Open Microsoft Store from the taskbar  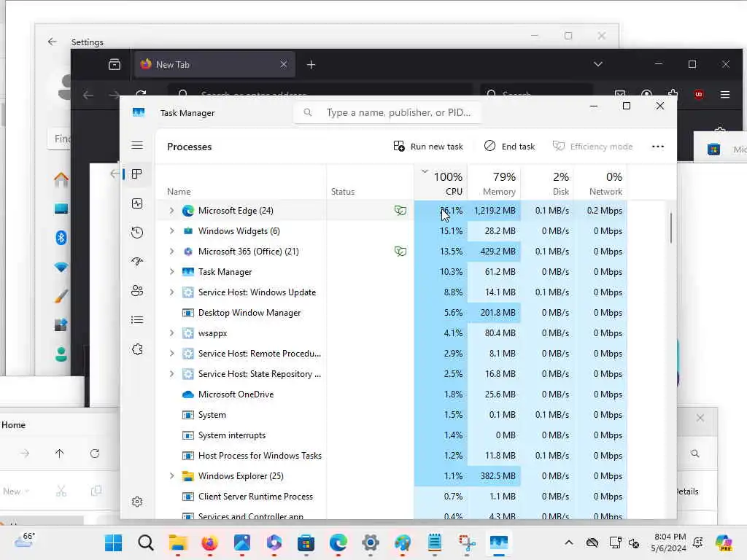306,542
